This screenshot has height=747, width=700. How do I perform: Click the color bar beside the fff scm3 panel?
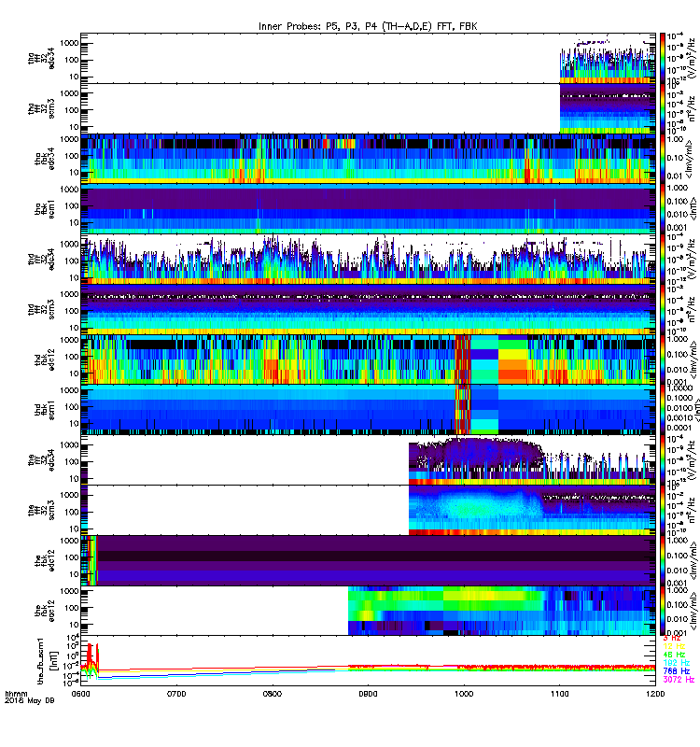pos(663,510)
